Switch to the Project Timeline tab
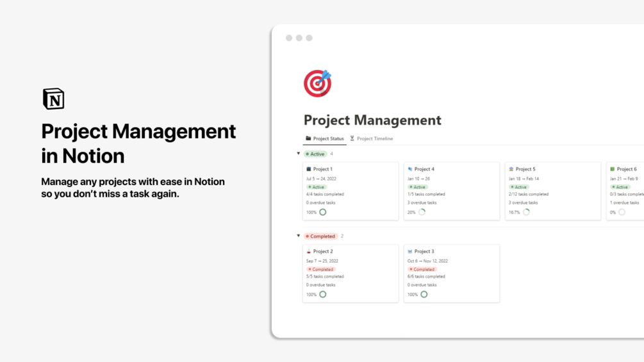 point(371,139)
